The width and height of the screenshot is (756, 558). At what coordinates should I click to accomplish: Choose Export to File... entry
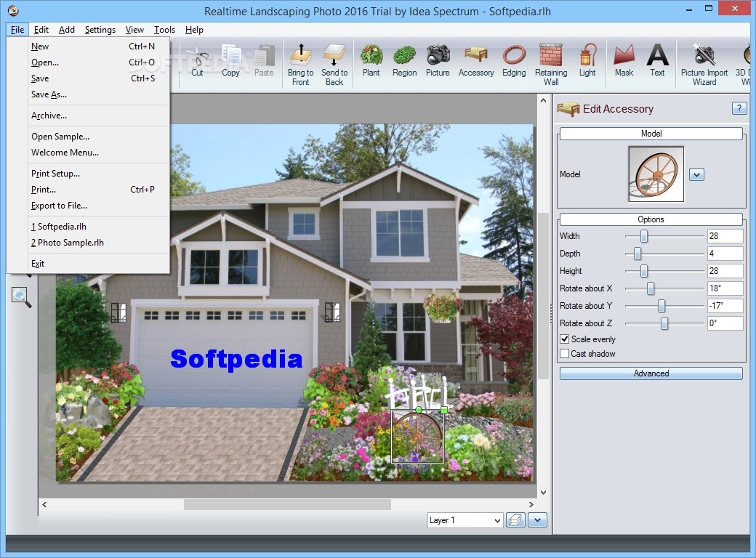(x=88, y=206)
